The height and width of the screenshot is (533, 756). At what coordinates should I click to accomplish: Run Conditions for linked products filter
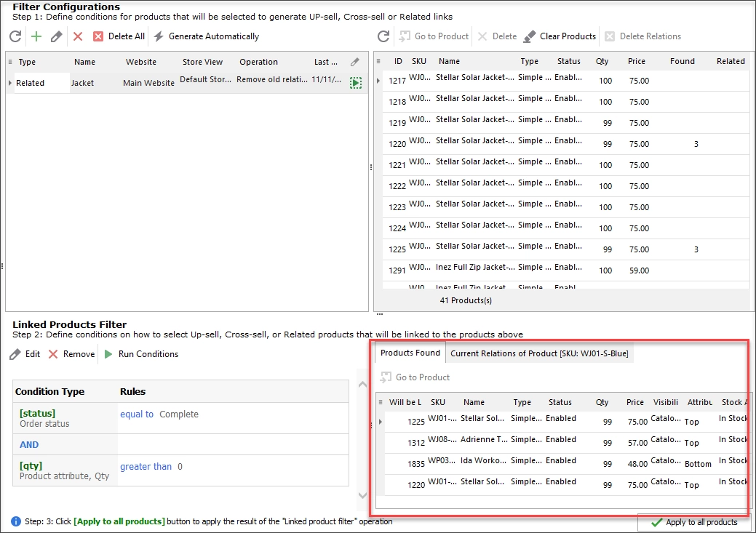pyautogui.click(x=142, y=353)
